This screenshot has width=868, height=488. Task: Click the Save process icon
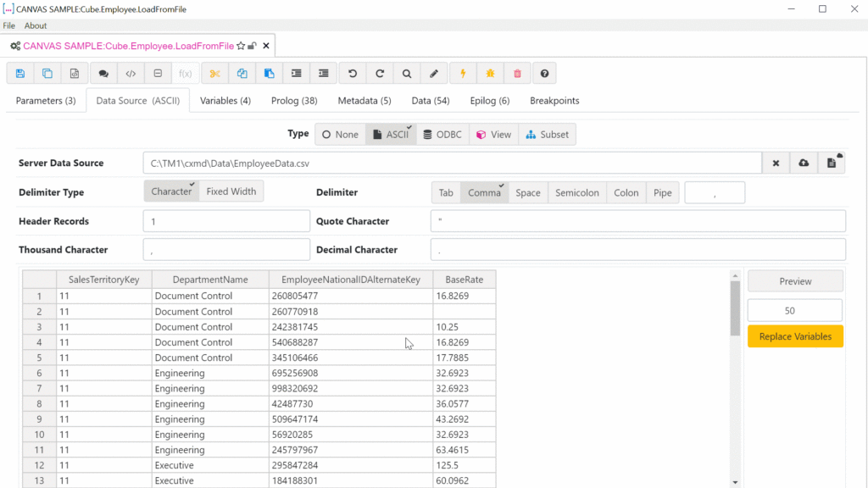(x=20, y=74)
